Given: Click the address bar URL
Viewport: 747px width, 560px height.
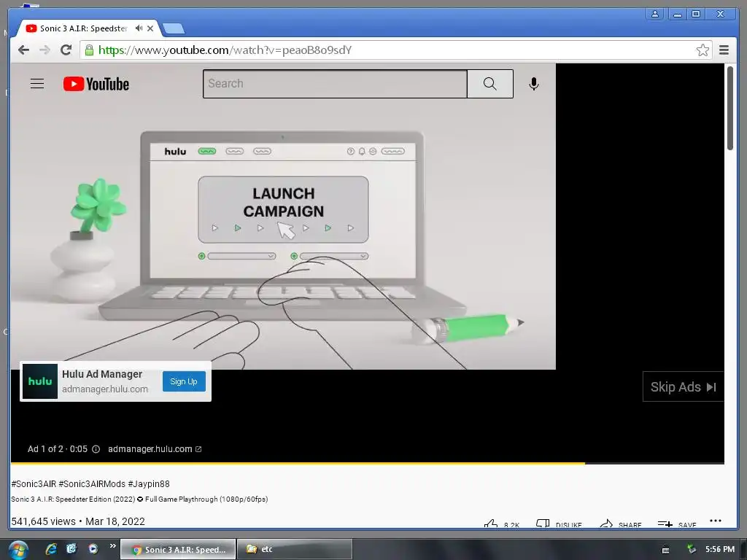Looking at the screenshot, I should coord(225,50).
